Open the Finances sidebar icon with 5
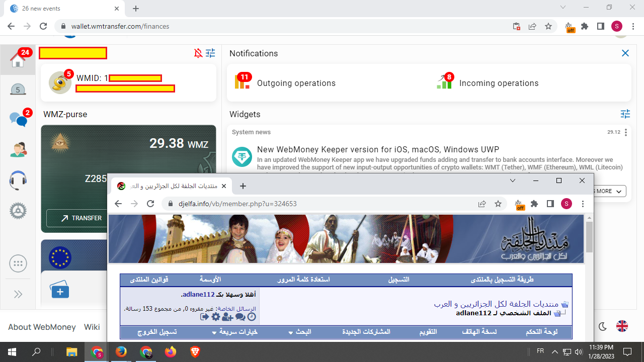Viewport: 644px width, 362px height. [18, 90]
